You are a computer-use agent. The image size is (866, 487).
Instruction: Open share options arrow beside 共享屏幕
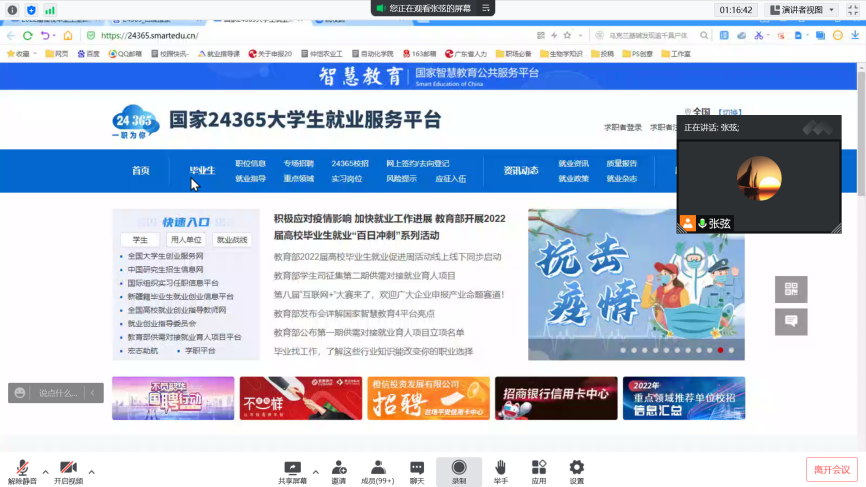pos(315,472)
